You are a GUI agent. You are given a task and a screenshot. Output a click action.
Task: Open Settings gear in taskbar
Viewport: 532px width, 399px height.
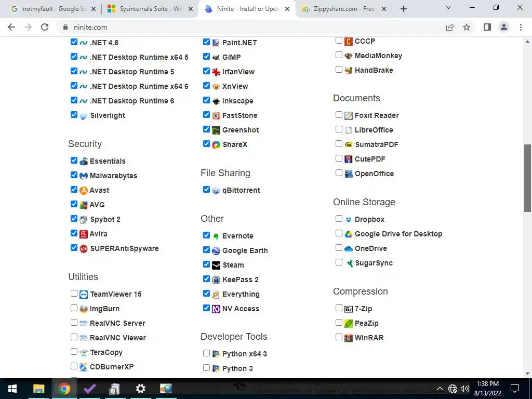tap(140, 389)
